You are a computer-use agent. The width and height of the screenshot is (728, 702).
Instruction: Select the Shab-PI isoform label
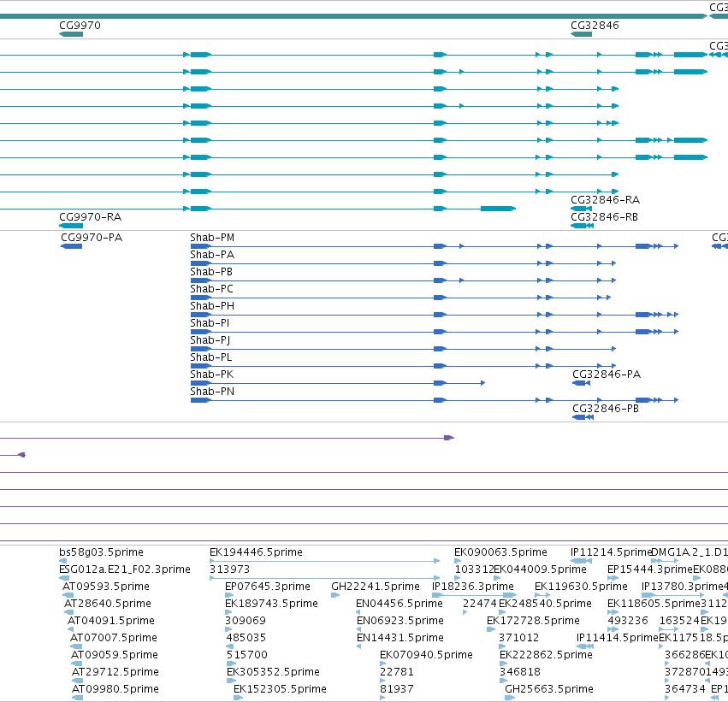(x=210, y=323)
